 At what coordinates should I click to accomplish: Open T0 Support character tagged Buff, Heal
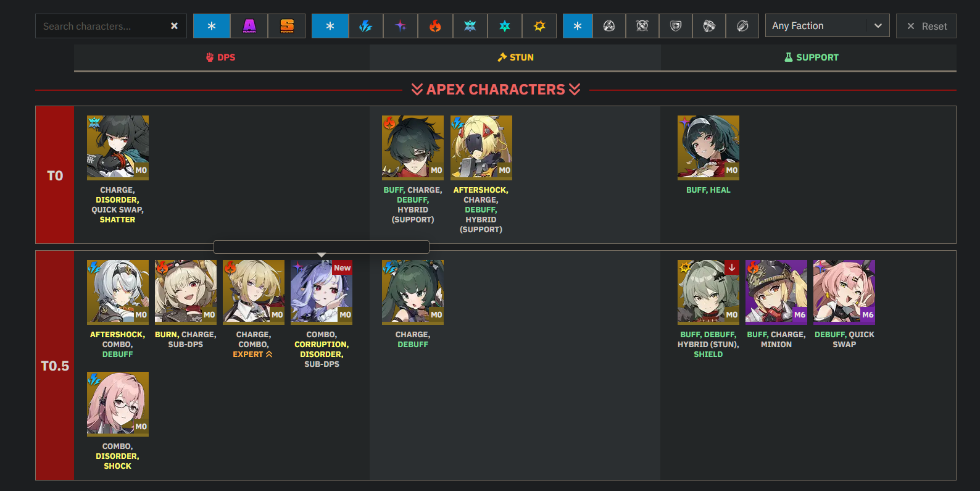[x=708, y=148]
